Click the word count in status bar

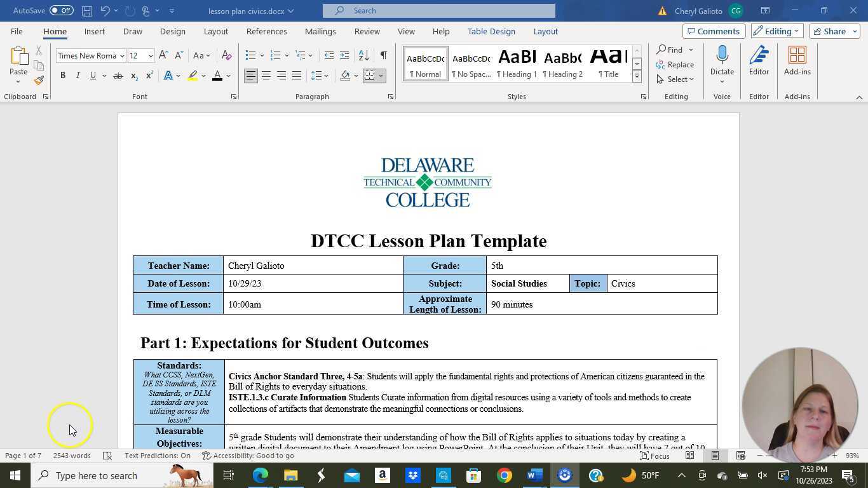71,456
